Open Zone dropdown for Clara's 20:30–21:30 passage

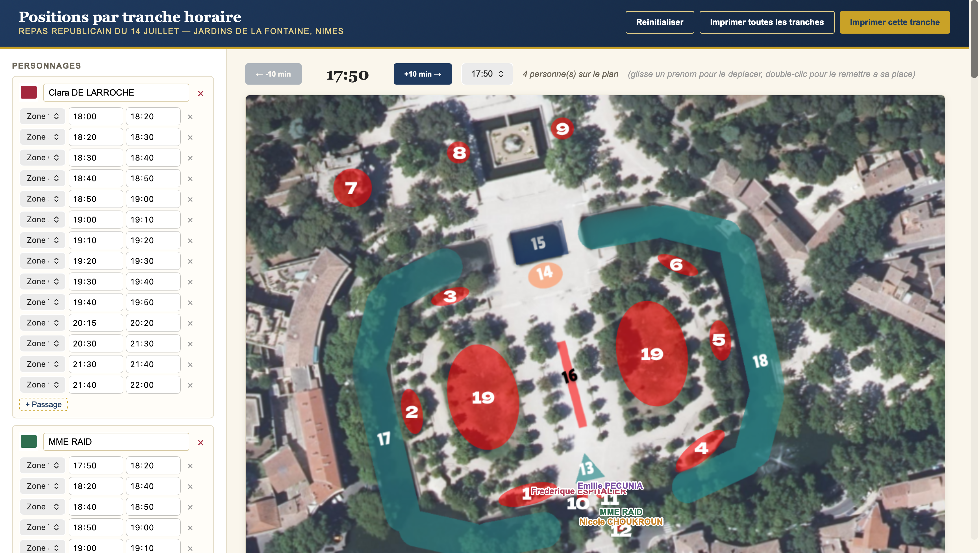[x=43, y=343]
